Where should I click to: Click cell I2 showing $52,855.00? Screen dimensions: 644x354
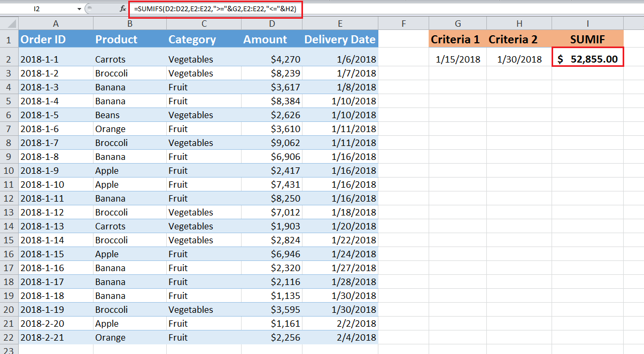coord(587,59)
